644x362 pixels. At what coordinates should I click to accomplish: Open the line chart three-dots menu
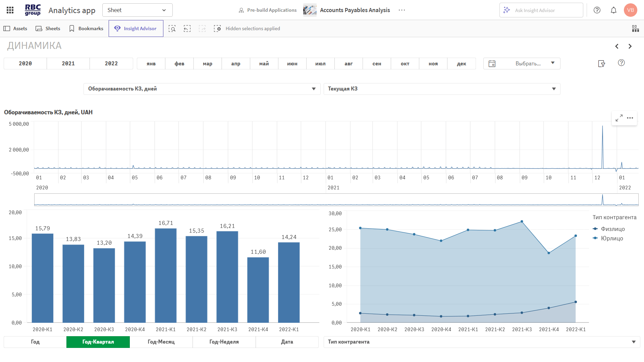pyautogui.click(x=630, y=118)
